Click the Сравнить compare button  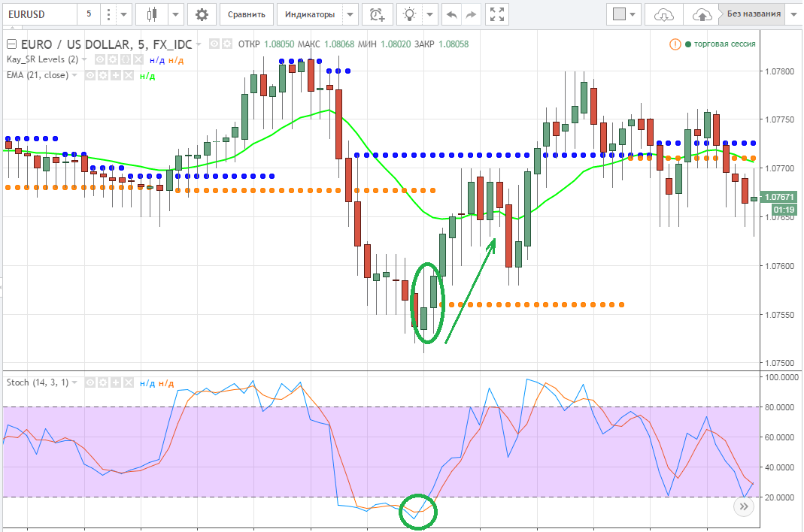coord(246,14)
